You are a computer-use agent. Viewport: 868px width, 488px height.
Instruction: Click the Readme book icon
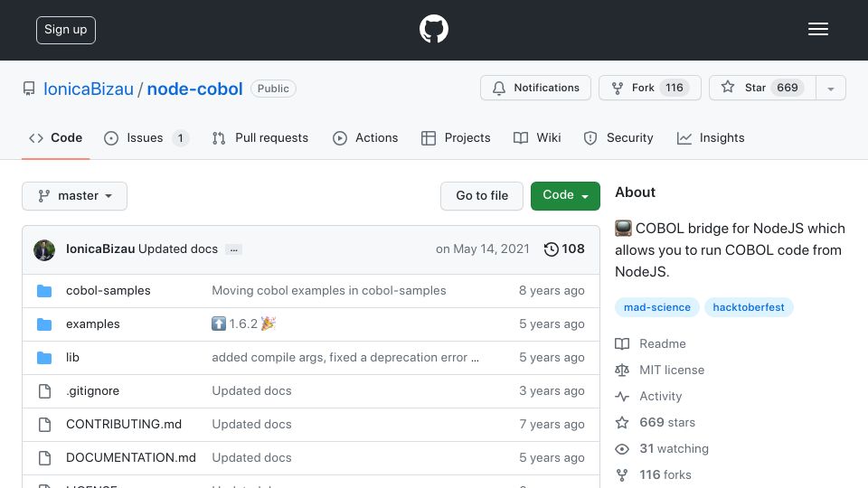pos(622,344)
